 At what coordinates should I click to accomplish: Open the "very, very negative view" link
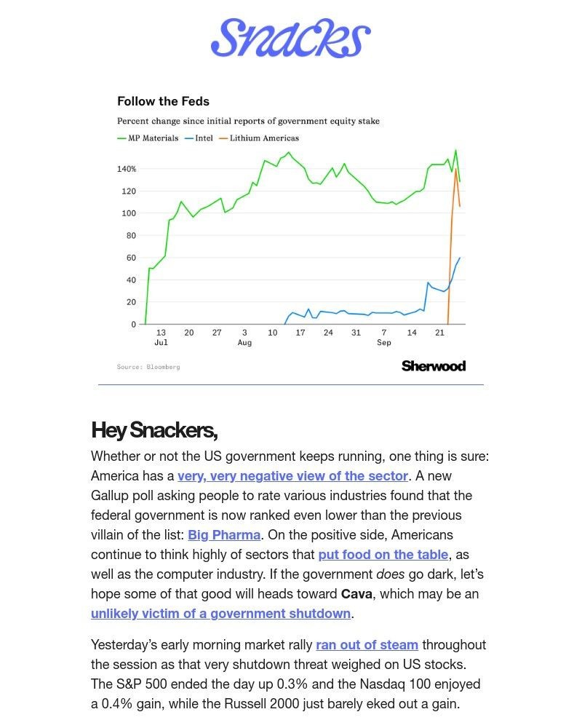tap(292, 476)
